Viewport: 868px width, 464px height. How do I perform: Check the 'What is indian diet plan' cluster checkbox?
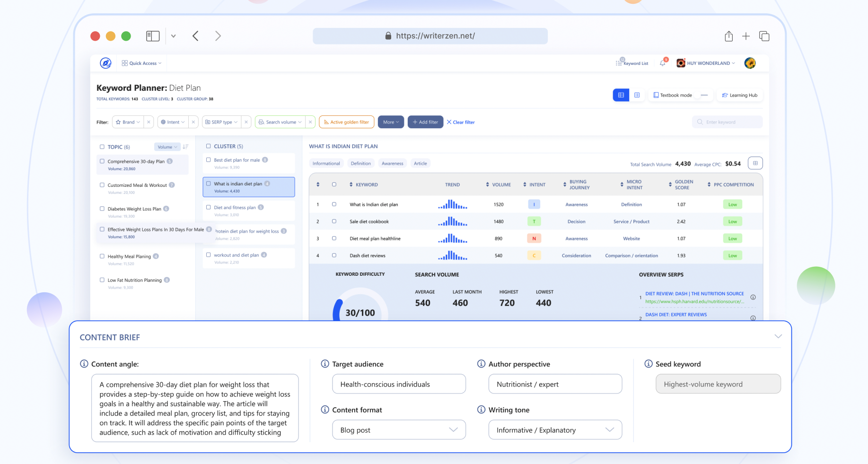tap(209, 184)
